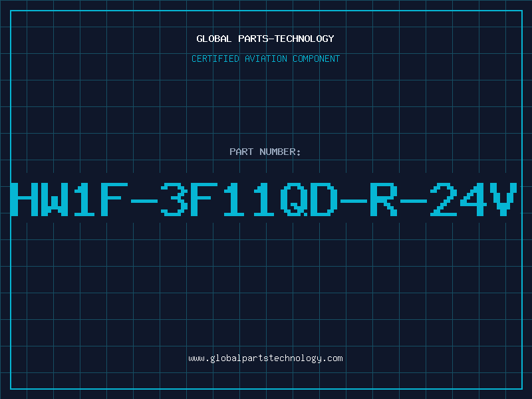Select the CERTIFIED AVIATION COMPONENT subtitle

click(265, 59)
